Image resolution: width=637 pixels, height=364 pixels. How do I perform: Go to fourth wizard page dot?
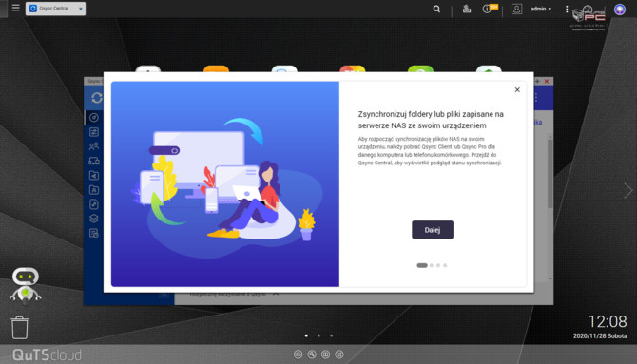point(445,265)
